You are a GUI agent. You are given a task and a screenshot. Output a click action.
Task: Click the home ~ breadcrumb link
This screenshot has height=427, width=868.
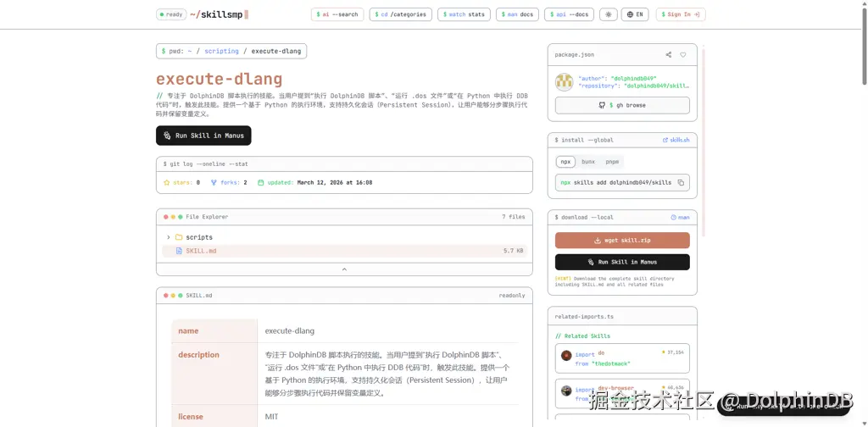tap(190, 52)
